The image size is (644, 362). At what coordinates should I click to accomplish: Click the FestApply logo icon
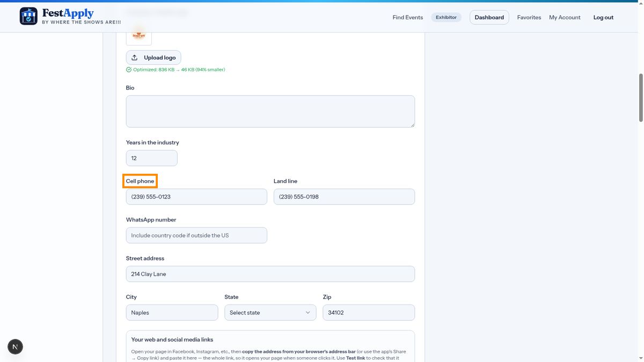(28, 16)
